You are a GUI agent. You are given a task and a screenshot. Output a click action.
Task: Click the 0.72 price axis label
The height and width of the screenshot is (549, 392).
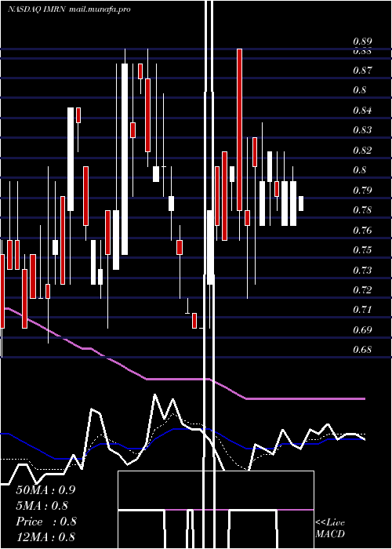pyautogui.click(x=362, y=290)
